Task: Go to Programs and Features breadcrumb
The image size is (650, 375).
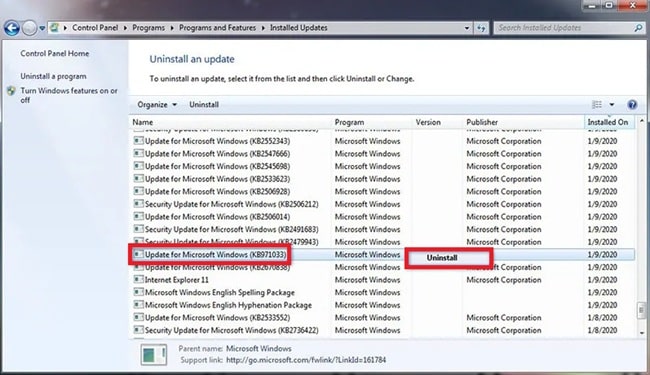Action: click(x=217, y=28)
